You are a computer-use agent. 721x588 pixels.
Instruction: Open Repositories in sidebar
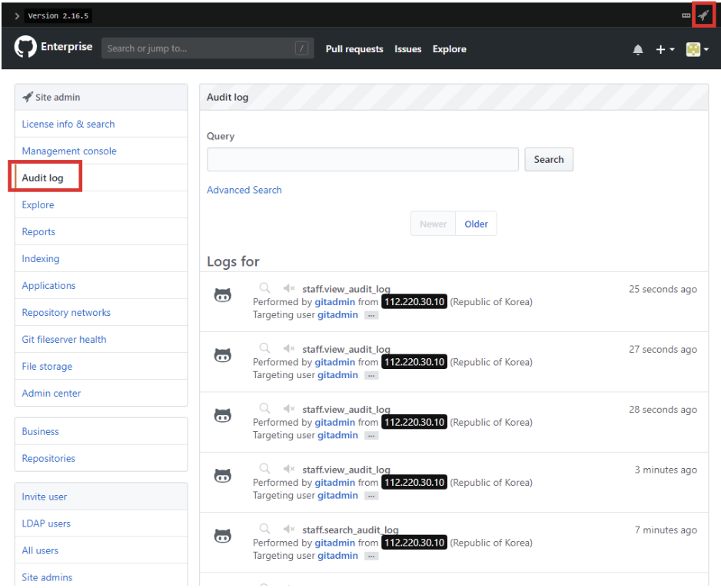(x=48, y=458)
